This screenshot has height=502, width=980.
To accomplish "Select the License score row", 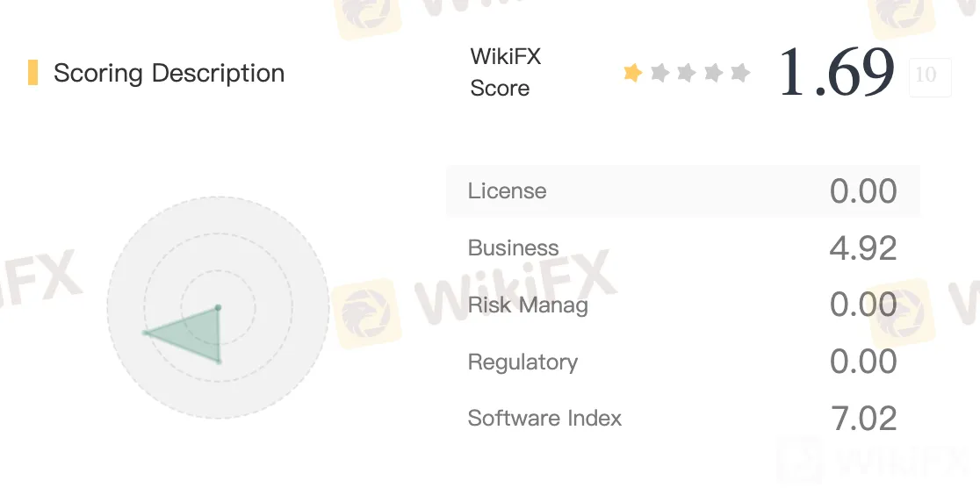I will point(682,191).
